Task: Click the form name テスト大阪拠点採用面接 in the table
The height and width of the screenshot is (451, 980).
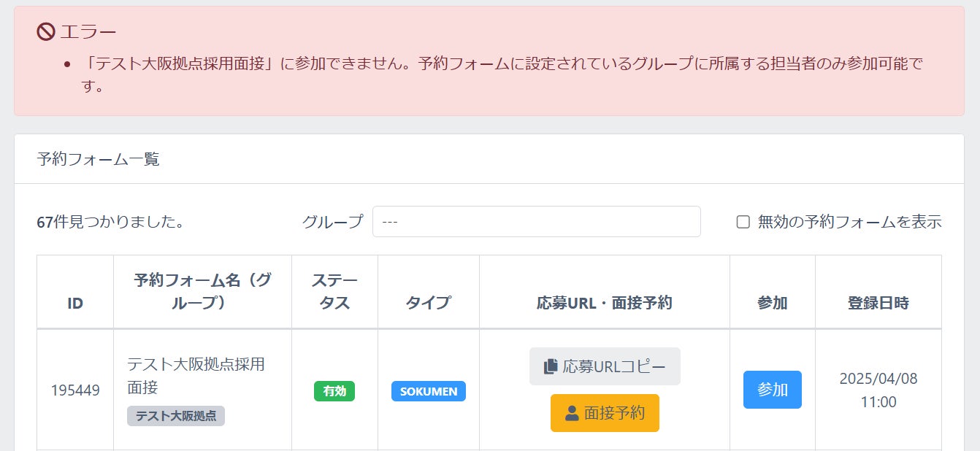Action: (x=196, y=375)
